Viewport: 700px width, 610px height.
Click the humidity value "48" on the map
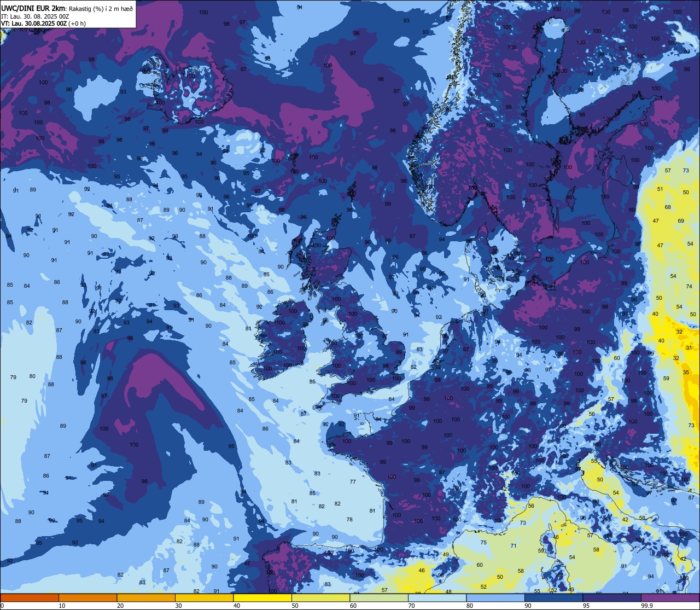tap(448, 592)
